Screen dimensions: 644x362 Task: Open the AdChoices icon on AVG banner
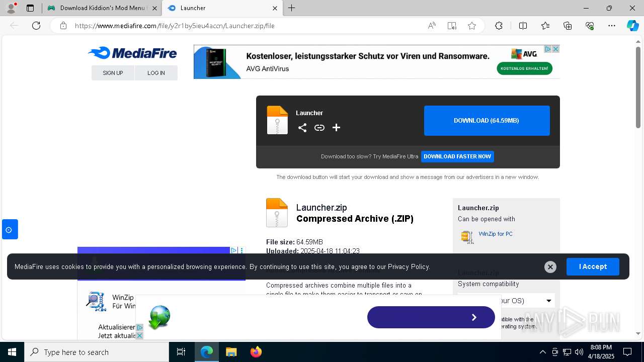click(x=548, y=49)
